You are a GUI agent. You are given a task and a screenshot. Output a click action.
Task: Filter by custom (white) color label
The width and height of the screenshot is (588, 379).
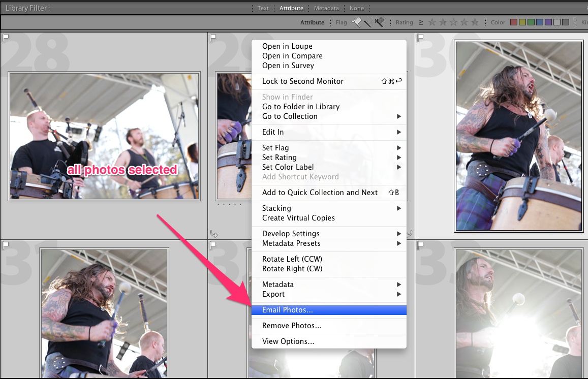tap(557, 22)
